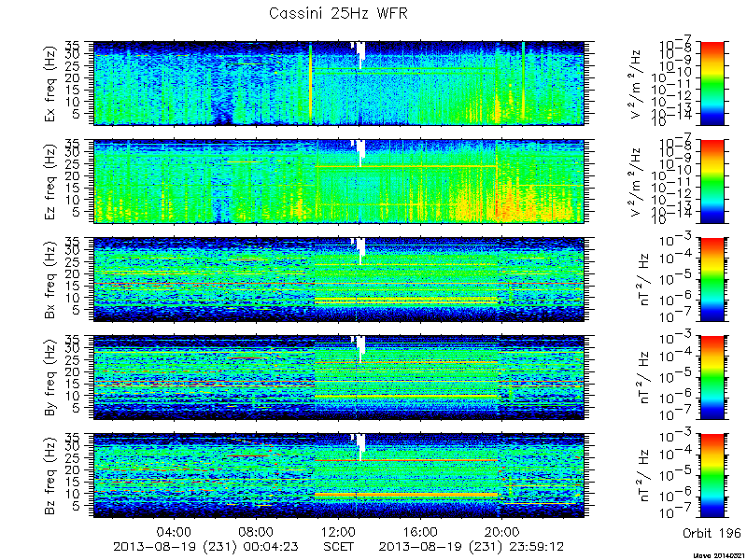Click the 20:00 time axis label
This screenshot has width=747, height=560.
point(502,532)
